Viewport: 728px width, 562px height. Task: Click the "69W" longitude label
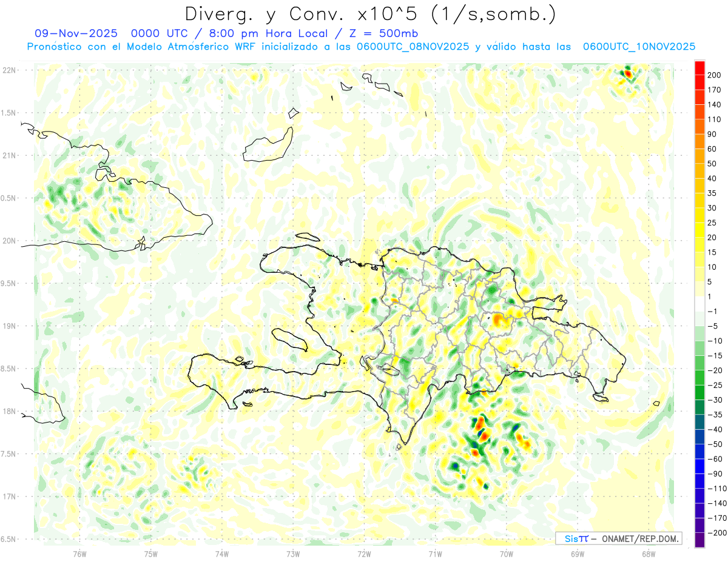[578, 554]
